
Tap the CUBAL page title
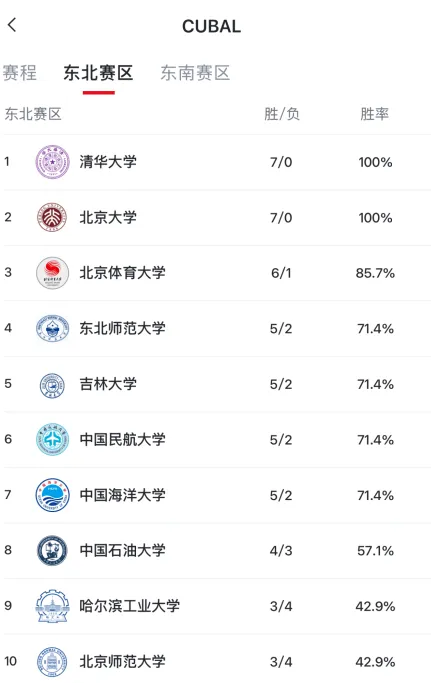[x=211, y=27]
